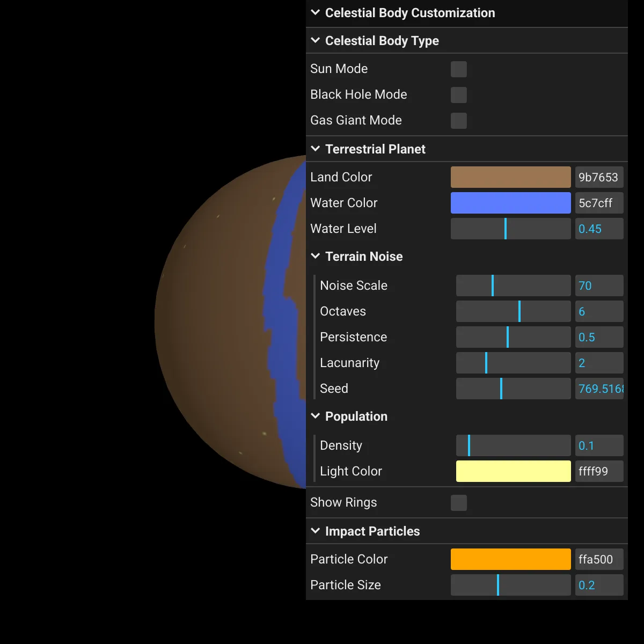The height and width of the screenshot is (644, 644).
Task: Focus the Water Level value field 0.45
Action: pos(599,229)
